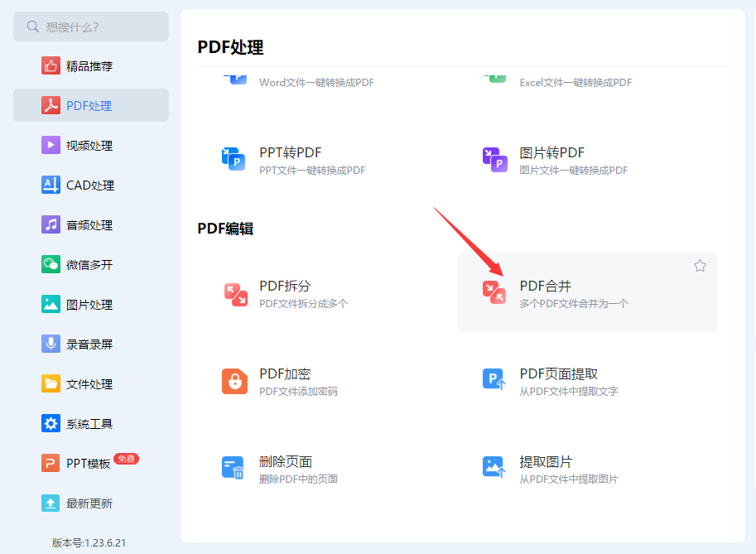Viewport: 756px width, 554px height.
Task: Click the teal 图片处理 picture icon
Action: pos(51,304)
